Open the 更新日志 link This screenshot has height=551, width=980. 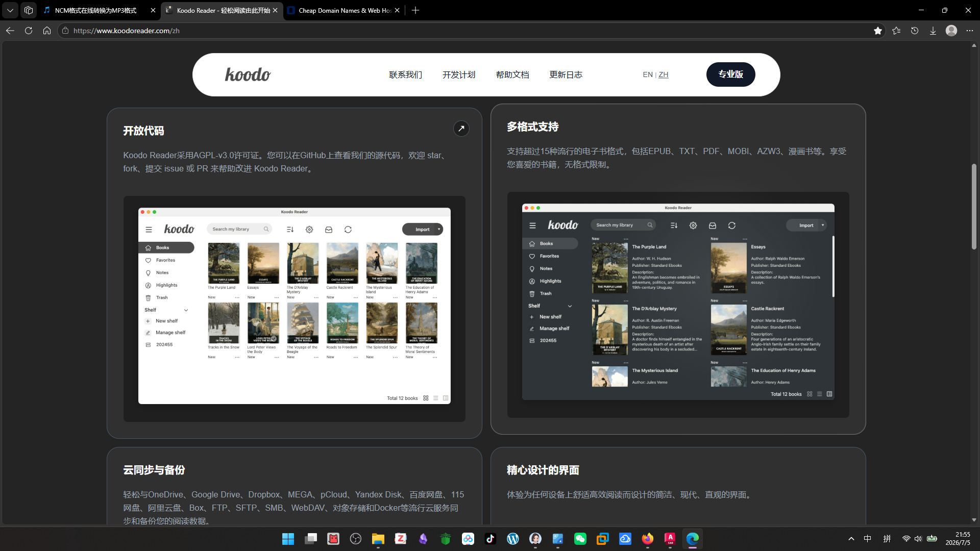566,74
